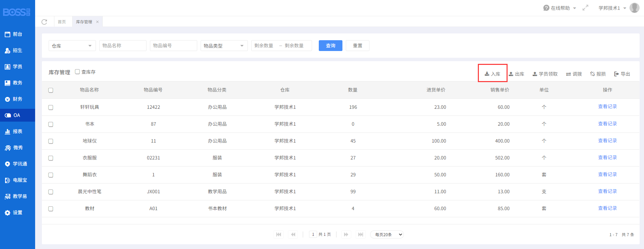The image size is (644, 249).
Task: Expand the 学邦技术1 account menu
Action: click(612, 8)
